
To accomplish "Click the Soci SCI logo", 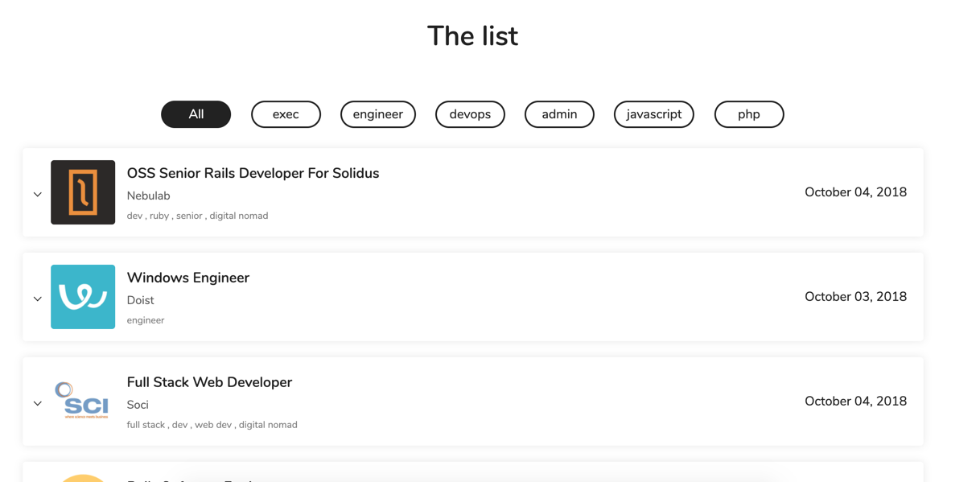I will [x=83, y=402].
